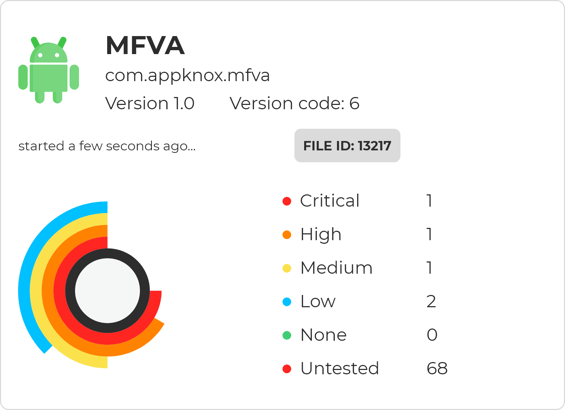Click the Version code: 6 text
The width and height of the screenshot is (565, 410).
pos(294,103)
